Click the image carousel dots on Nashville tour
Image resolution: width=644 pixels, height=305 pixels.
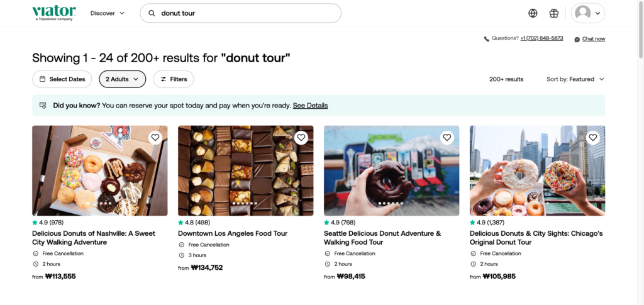point(100,203)
